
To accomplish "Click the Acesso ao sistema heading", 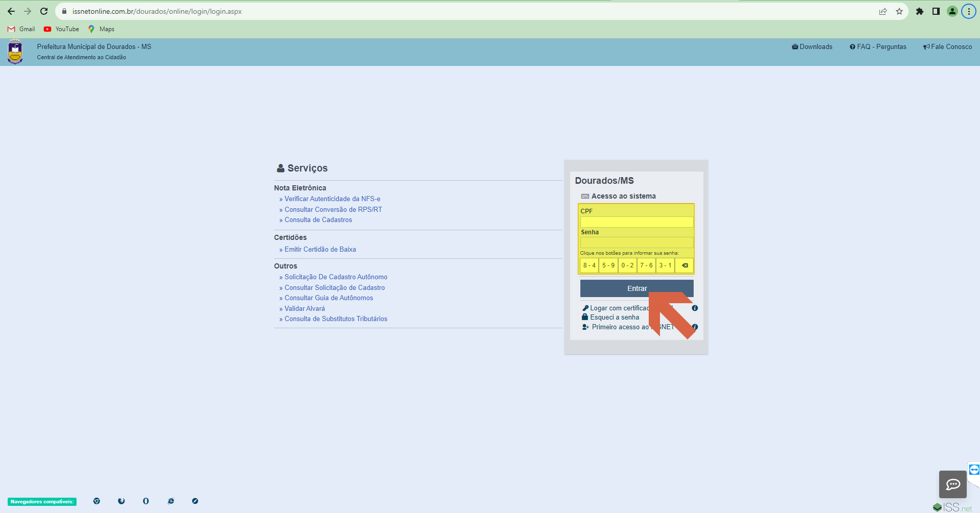I will [x=619, y=197].
